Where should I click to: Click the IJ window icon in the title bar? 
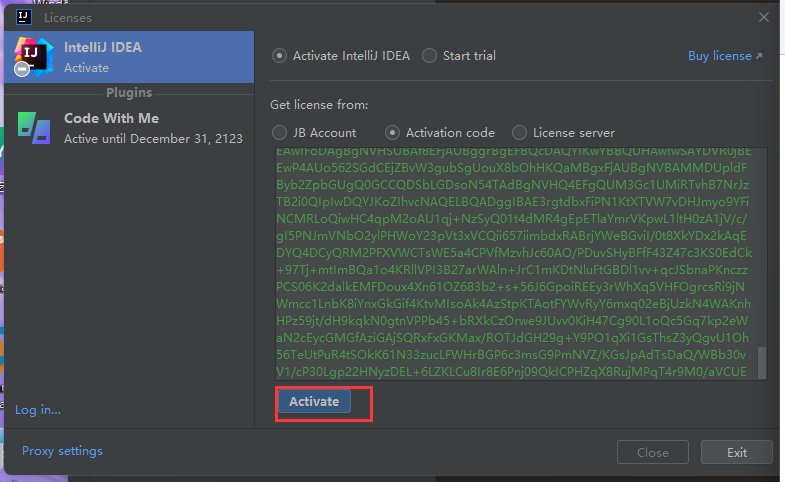(24, 17)
